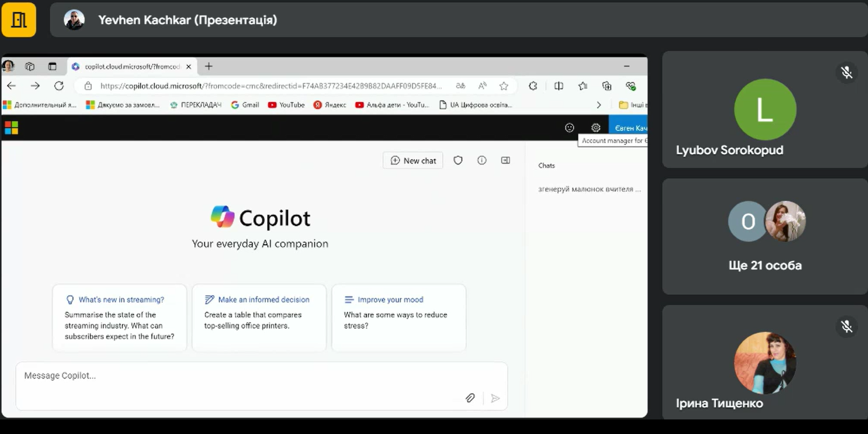The image size is (868, 434).
Task: Open the favorites list icon
Action: (x=583, y=86)
